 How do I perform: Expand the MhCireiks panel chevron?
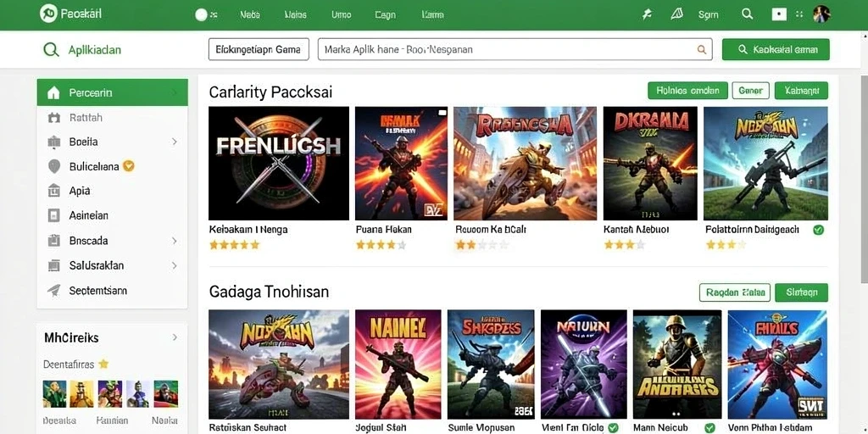coord(175,337)
